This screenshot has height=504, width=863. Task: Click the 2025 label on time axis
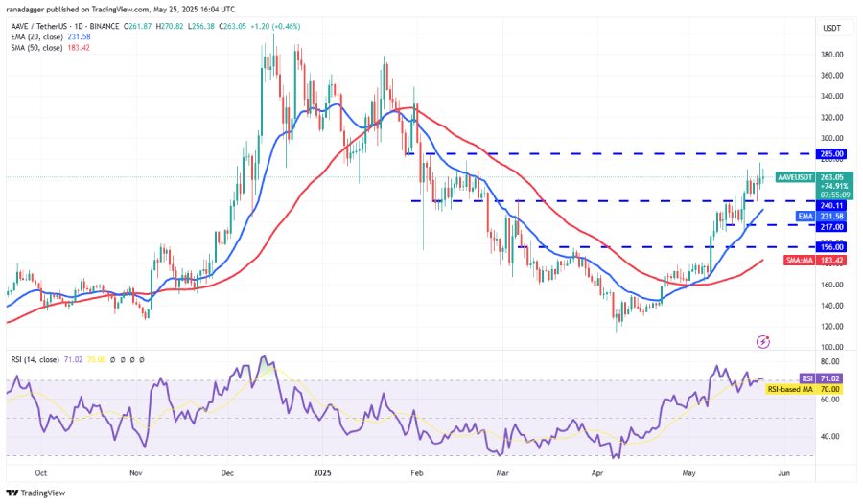pos(322,473)
